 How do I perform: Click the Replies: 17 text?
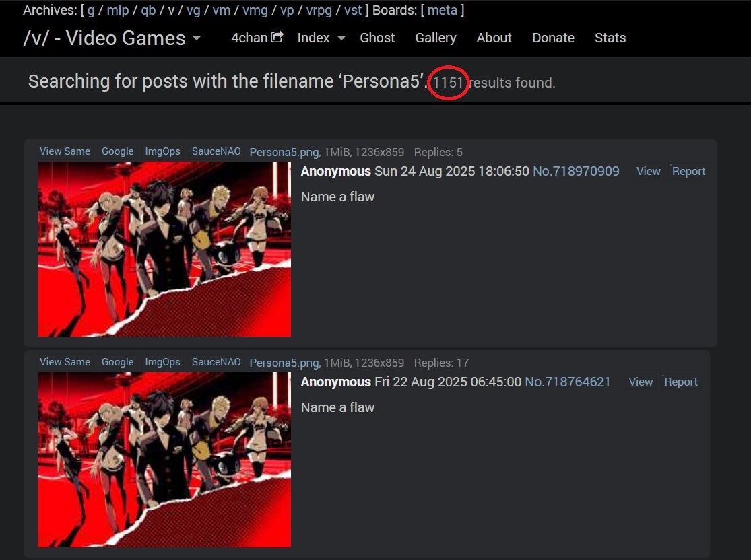click(442, 363)
